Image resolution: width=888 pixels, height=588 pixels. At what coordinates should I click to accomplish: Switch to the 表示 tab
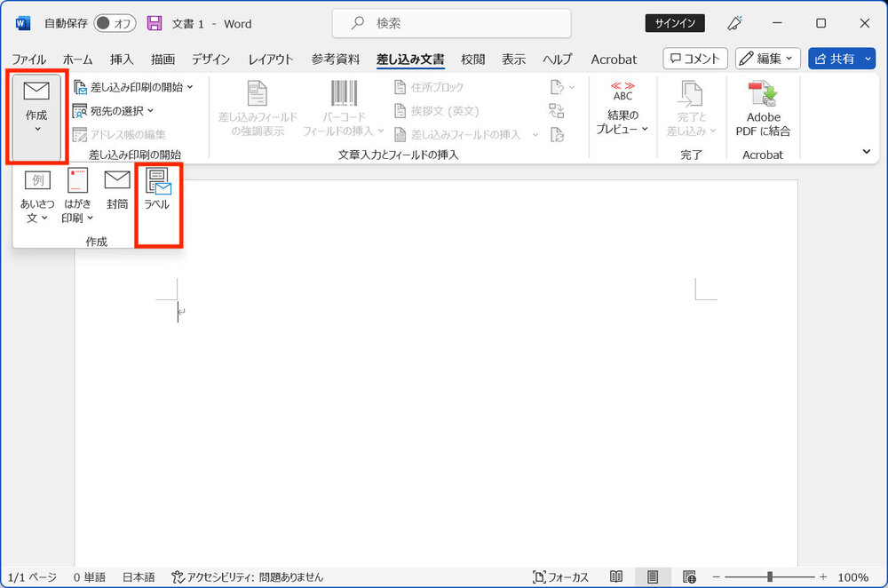click(513, 60)
